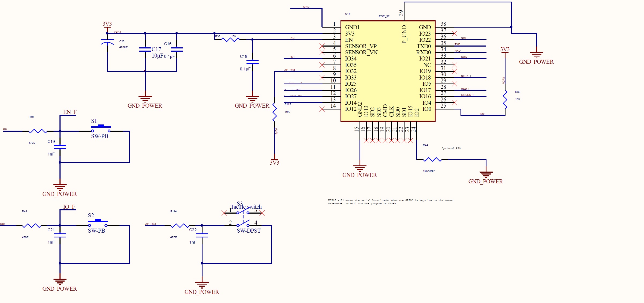Click the RXD net label on pin 34
The image size is (644, 303).
click(x=458, y=51)
